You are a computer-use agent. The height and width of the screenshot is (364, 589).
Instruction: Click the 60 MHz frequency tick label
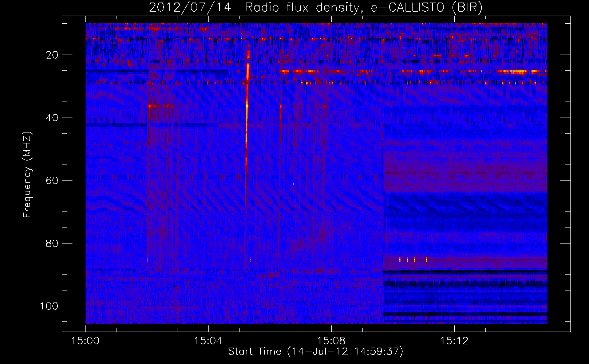pos(52,181)
